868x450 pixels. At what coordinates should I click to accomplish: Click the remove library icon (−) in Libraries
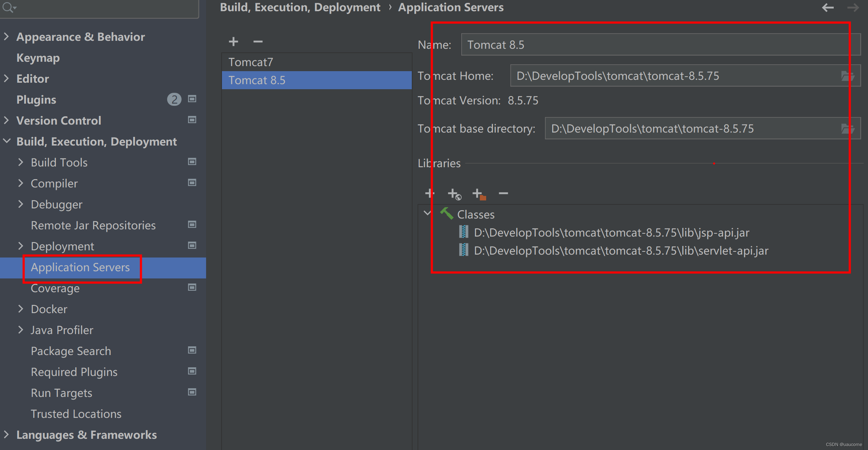[503, 194]
